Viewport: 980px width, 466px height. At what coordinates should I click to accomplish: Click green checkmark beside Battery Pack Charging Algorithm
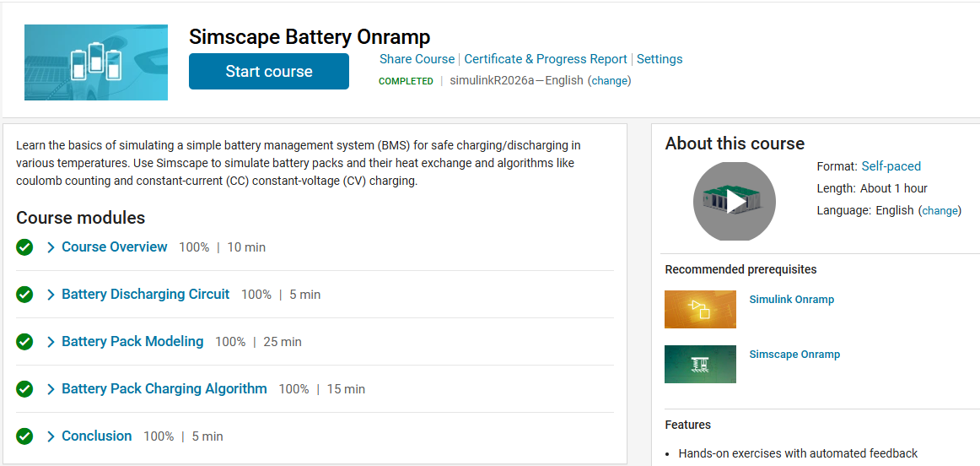click(x=24, y=389)
